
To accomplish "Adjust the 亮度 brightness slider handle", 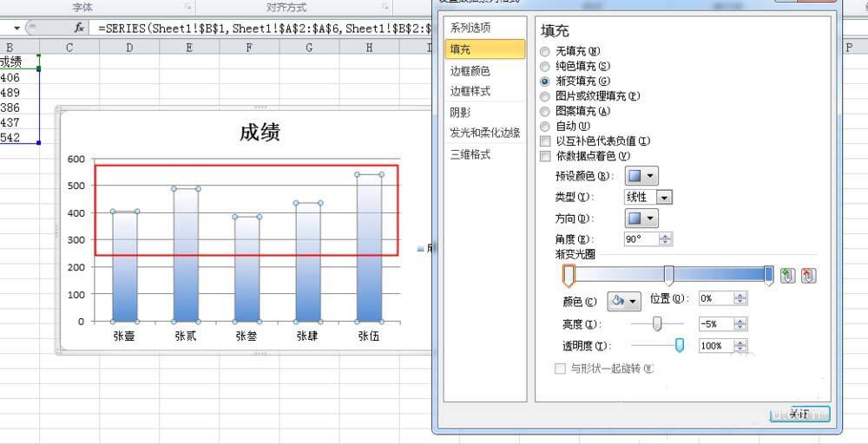I will 657,323.
